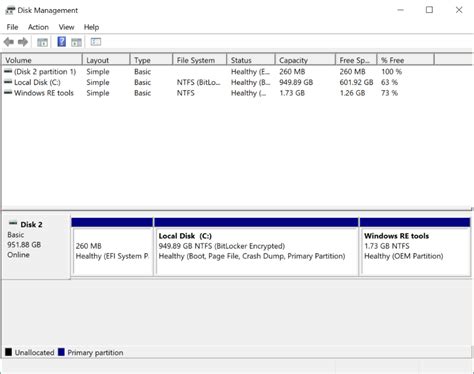Viewport: 474px width, 374px height.
Task: Click the Show/Hide Console Tree icon
Action: 42,42
